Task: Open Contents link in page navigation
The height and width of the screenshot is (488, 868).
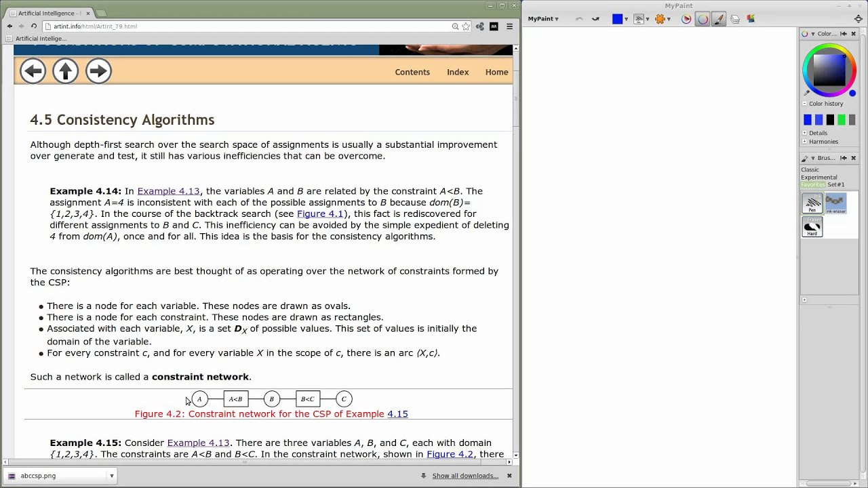Action: [x=412, y=72]
